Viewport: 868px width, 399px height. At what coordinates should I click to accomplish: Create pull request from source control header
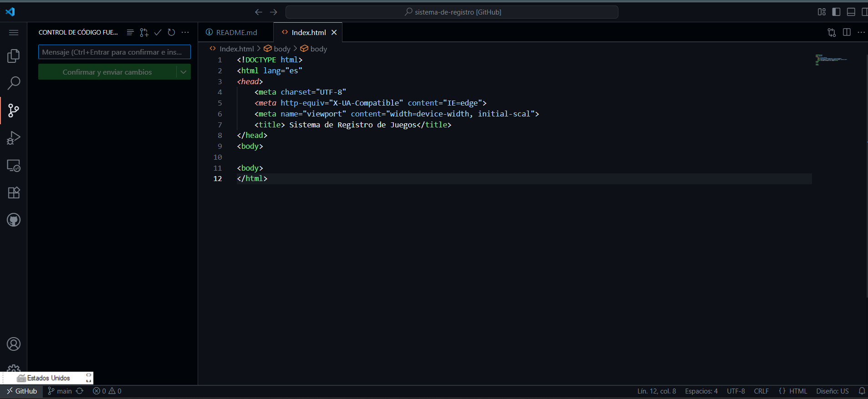(144, 32)
